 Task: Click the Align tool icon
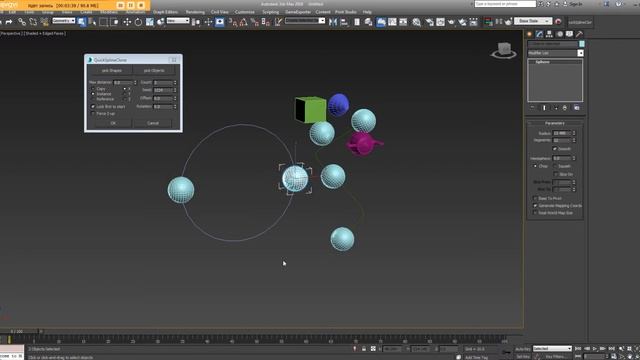(344, 22)
